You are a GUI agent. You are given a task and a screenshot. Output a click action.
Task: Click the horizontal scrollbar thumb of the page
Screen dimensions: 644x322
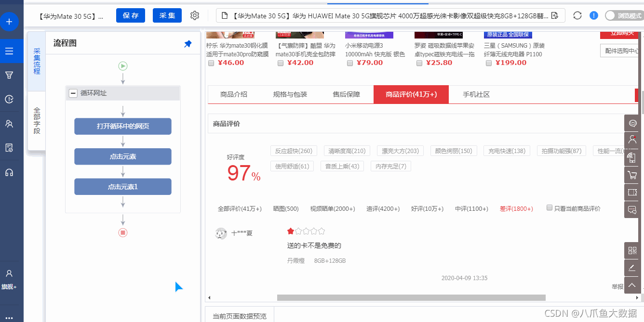[411, 297]
